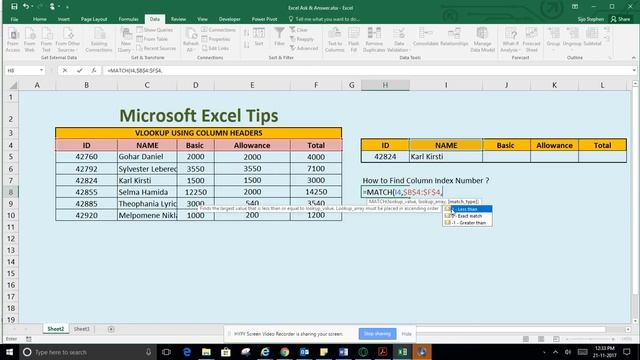Screen dimensions: 640x360
Task: Open the Name Box dropdown
Action: coord(41,71)
